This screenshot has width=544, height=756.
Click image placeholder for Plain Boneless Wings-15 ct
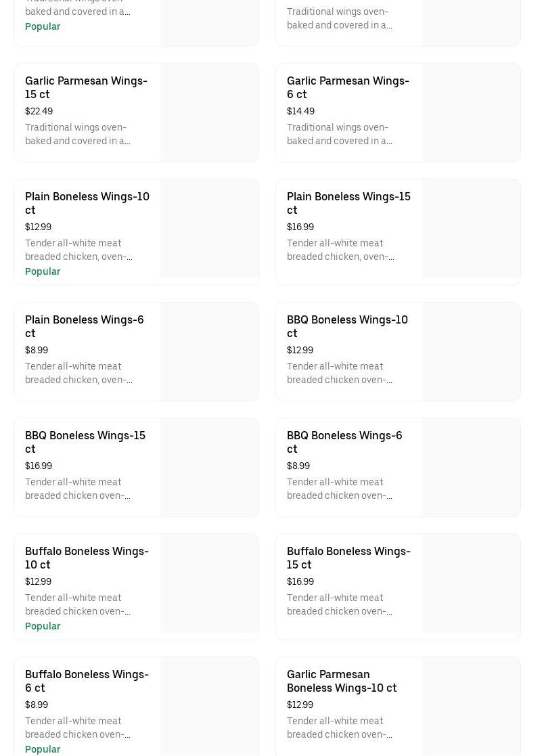click(472, 229)
